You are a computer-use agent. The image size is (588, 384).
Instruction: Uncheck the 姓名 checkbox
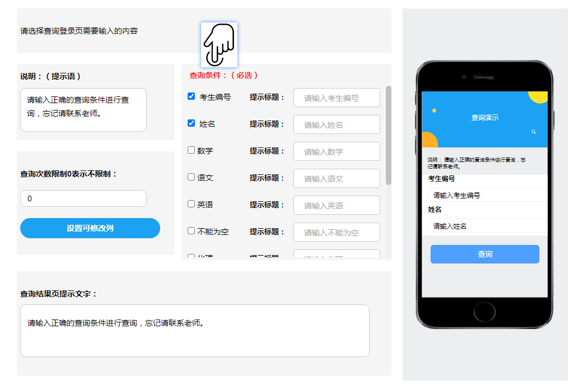(192, 123)
